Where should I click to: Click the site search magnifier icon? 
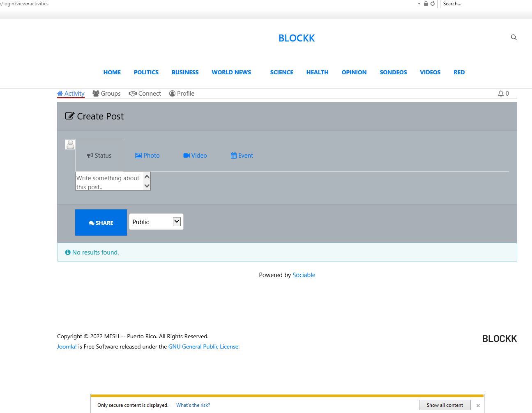(x=514, y=37)
